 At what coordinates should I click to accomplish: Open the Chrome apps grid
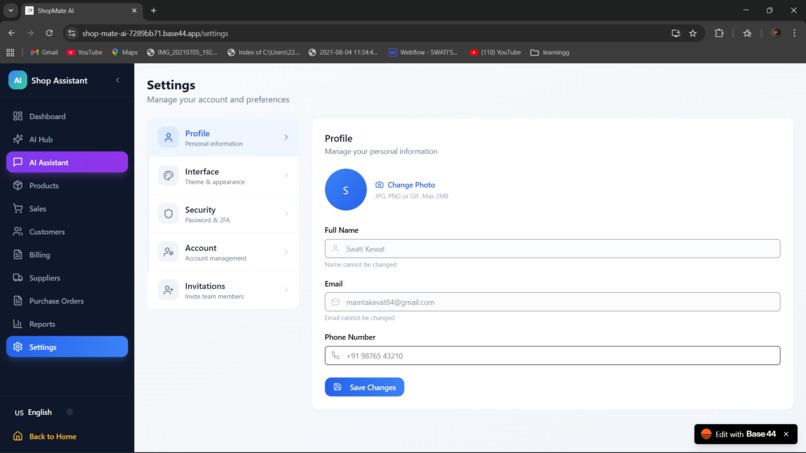point(10,52)
